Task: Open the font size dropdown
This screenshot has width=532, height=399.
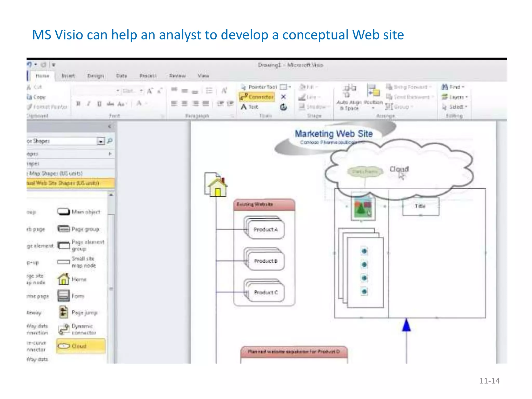Action: (x=141, y=91)
